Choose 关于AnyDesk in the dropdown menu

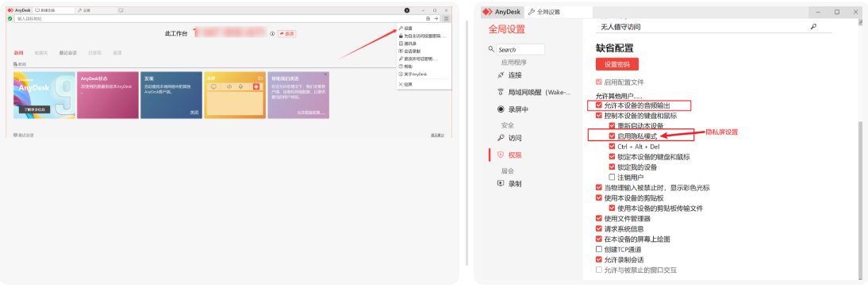click(x=424, y=75)
